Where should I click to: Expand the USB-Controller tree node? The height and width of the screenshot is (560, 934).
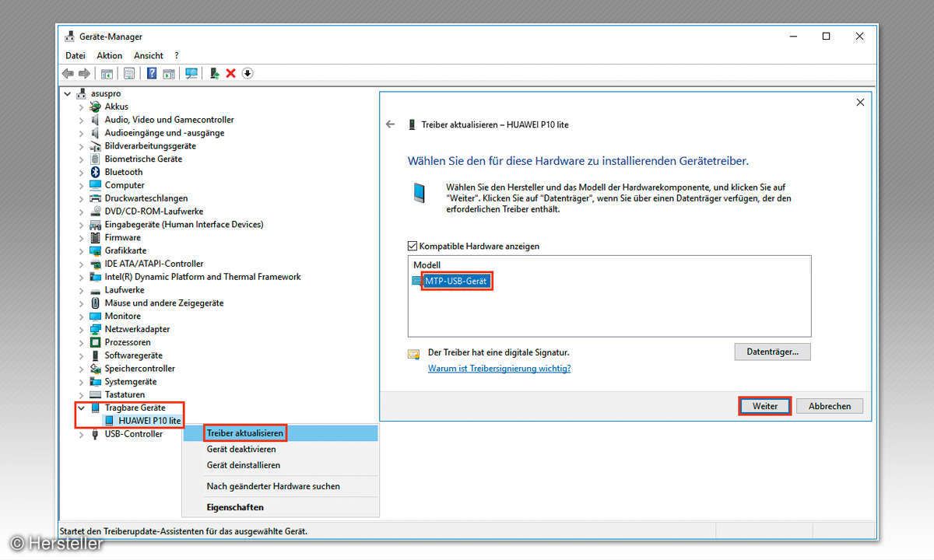[81, 434]
